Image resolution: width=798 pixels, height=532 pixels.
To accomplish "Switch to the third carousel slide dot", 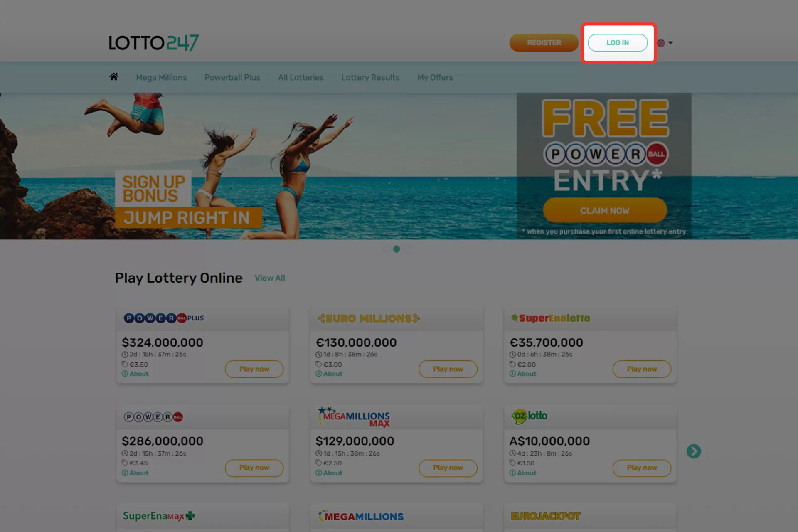I will pos(406,249).
